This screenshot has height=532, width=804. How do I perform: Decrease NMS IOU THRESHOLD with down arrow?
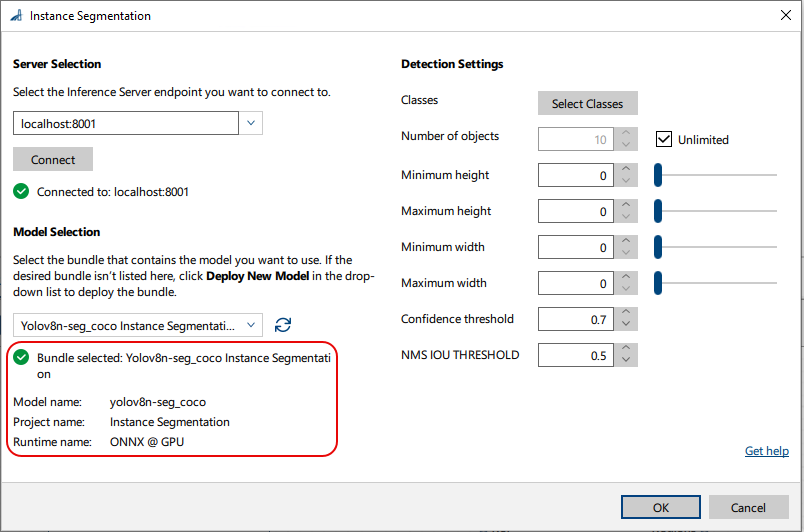(626, 361)
